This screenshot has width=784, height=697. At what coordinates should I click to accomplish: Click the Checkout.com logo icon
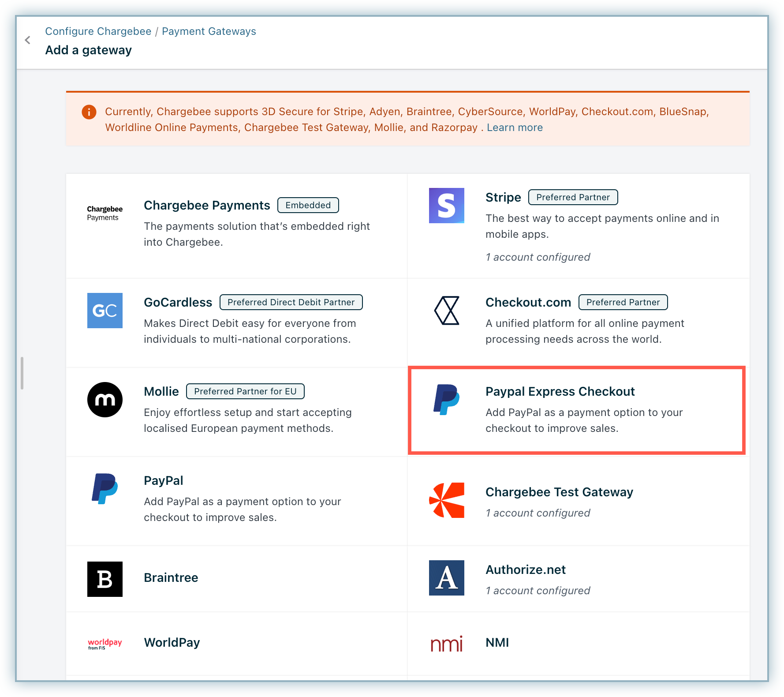(x=446, y=311)
